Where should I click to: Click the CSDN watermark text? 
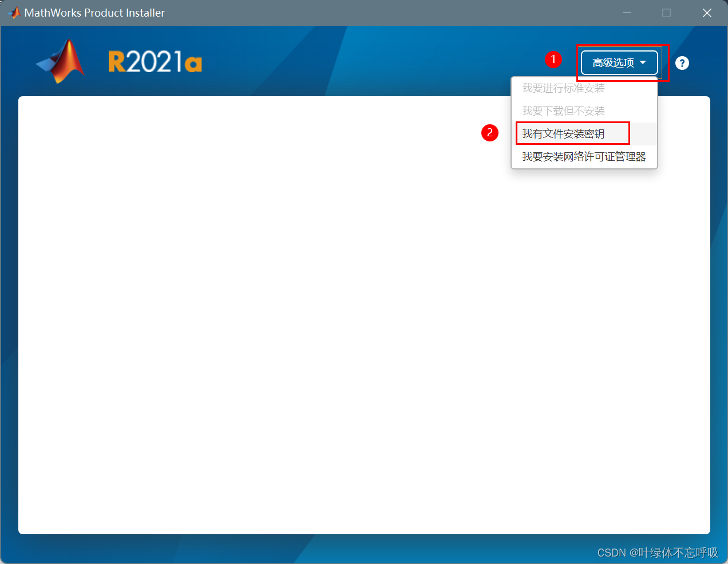[611, 553]
